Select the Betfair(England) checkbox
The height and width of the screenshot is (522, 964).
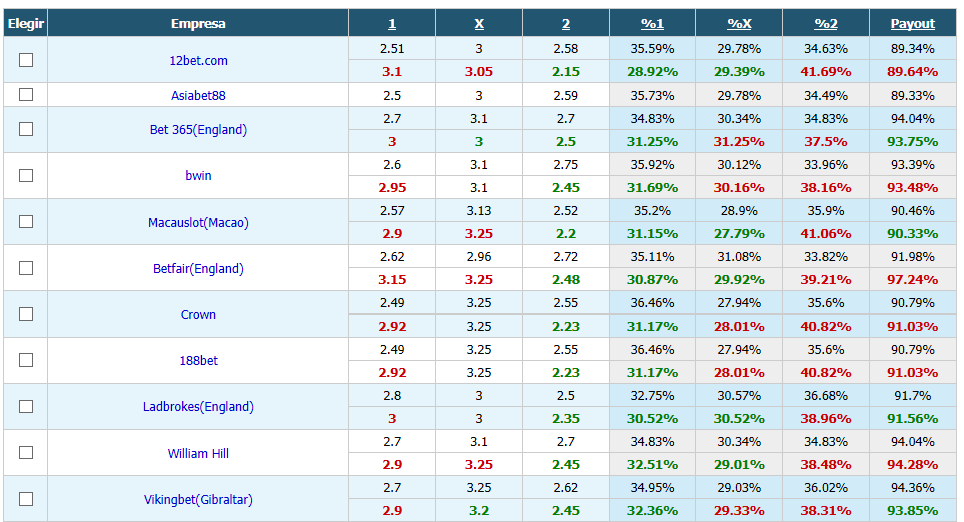point(26,268)
